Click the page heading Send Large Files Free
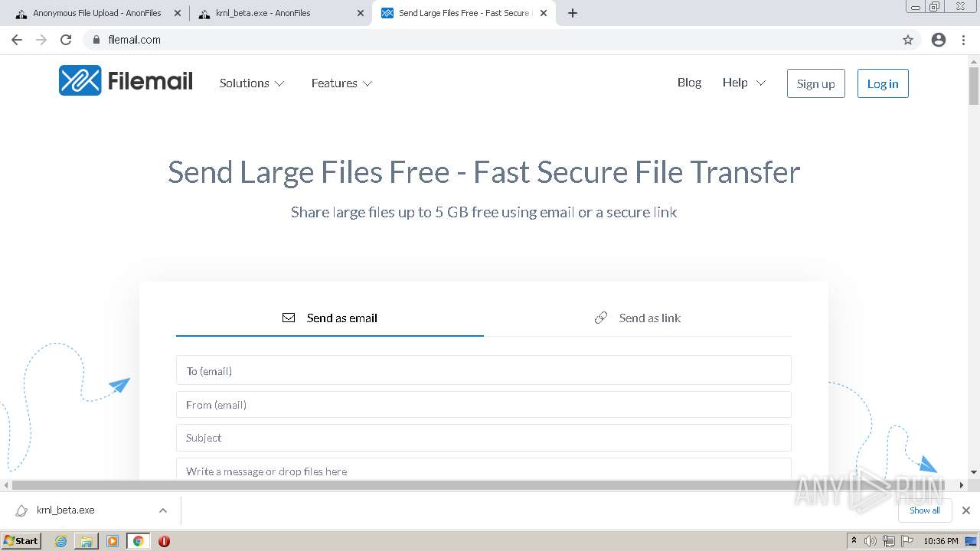 484,172
